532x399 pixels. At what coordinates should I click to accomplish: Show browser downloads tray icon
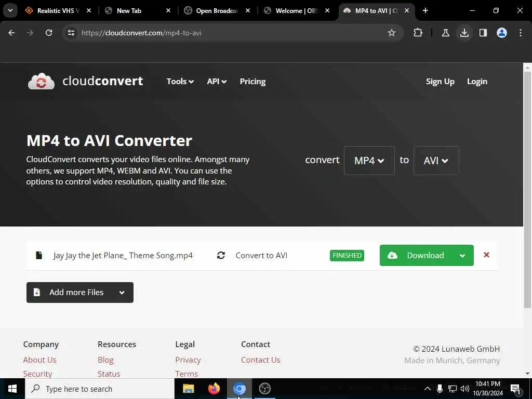464,33
